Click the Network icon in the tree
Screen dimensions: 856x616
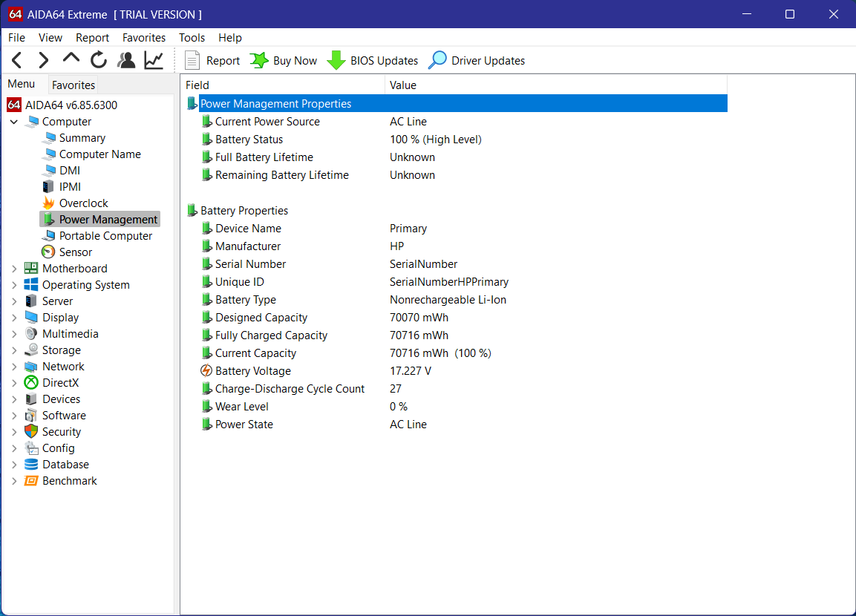31,367
